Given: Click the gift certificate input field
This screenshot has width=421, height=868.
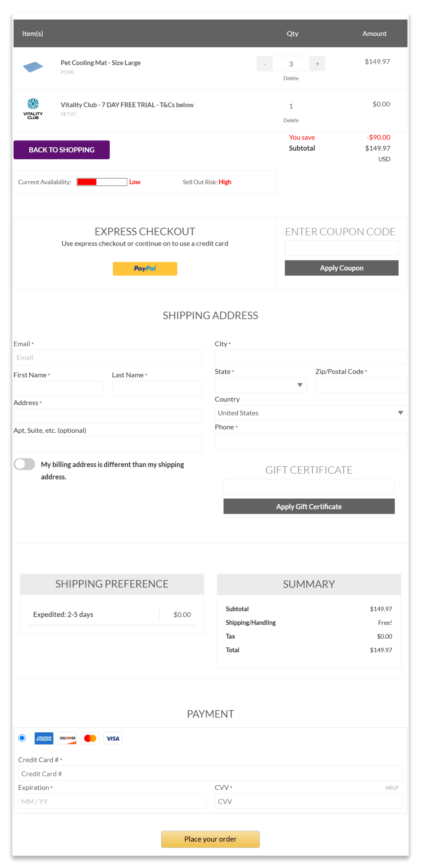Looking at the screenshot, I should (309, 487).
